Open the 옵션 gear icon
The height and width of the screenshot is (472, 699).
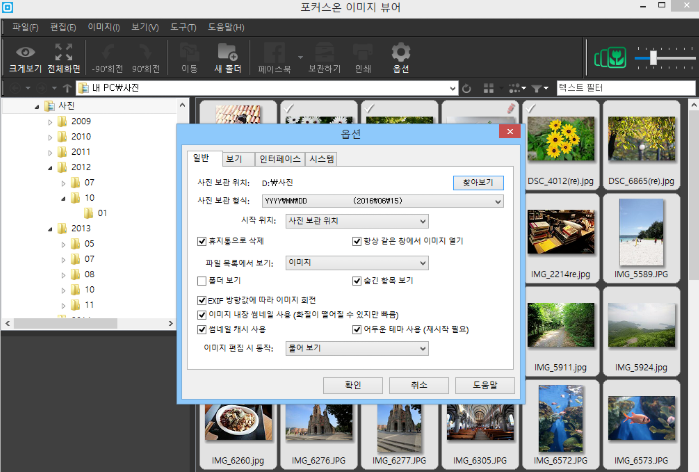tap(401, 53)
